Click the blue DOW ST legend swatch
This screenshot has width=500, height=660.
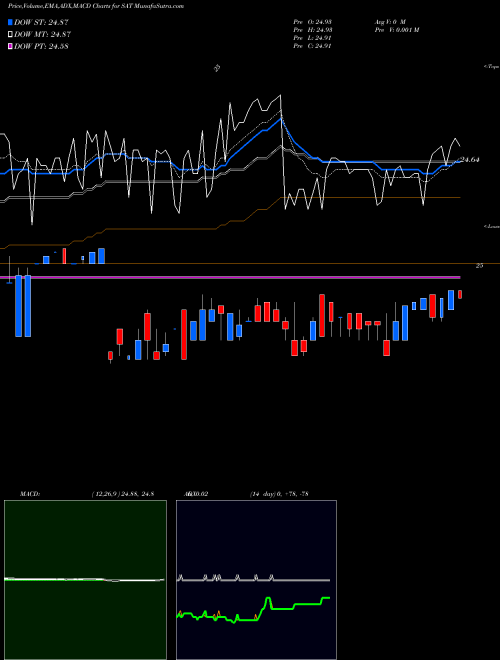pos(10,22)
